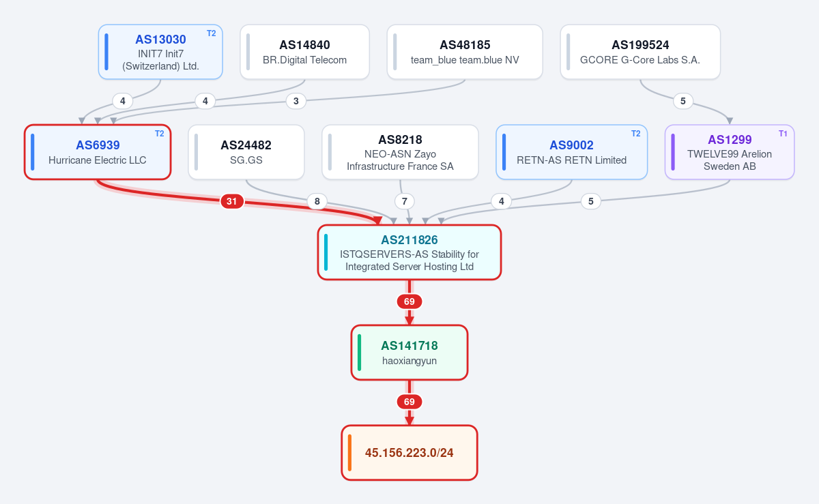Screen dimensions: 819x504
Task: Click the T2 tier badge on AS9002
Action: [635, 134]
